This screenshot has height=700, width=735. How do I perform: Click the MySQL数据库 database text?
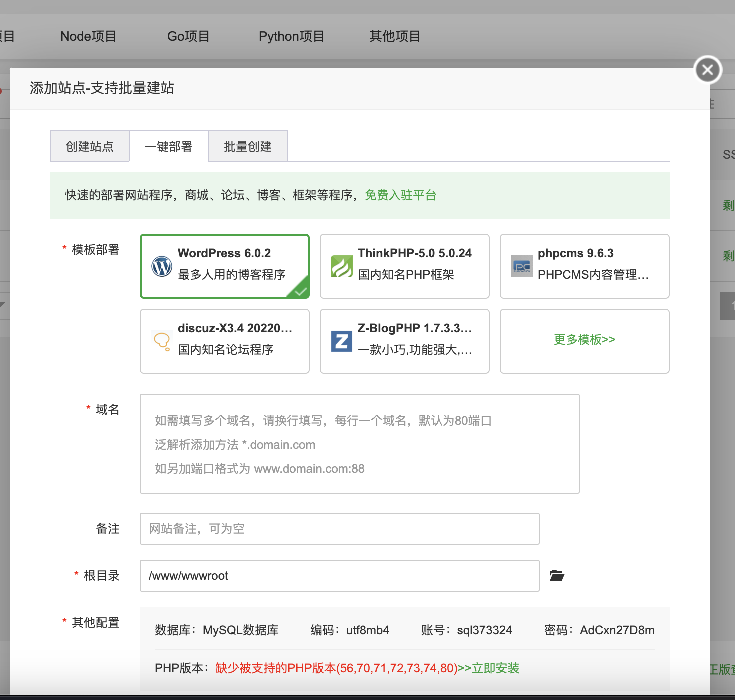241,630
